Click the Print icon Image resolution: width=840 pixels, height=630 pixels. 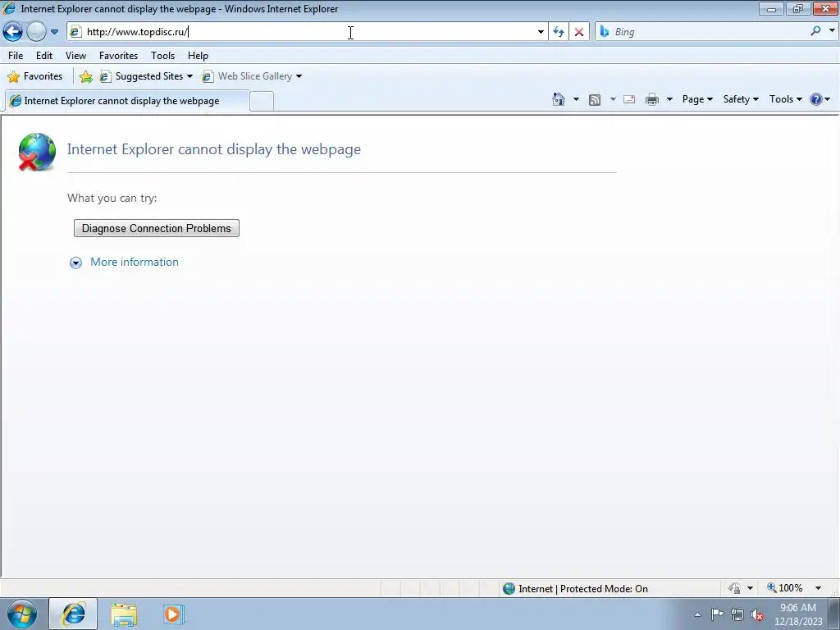point(652,99)
